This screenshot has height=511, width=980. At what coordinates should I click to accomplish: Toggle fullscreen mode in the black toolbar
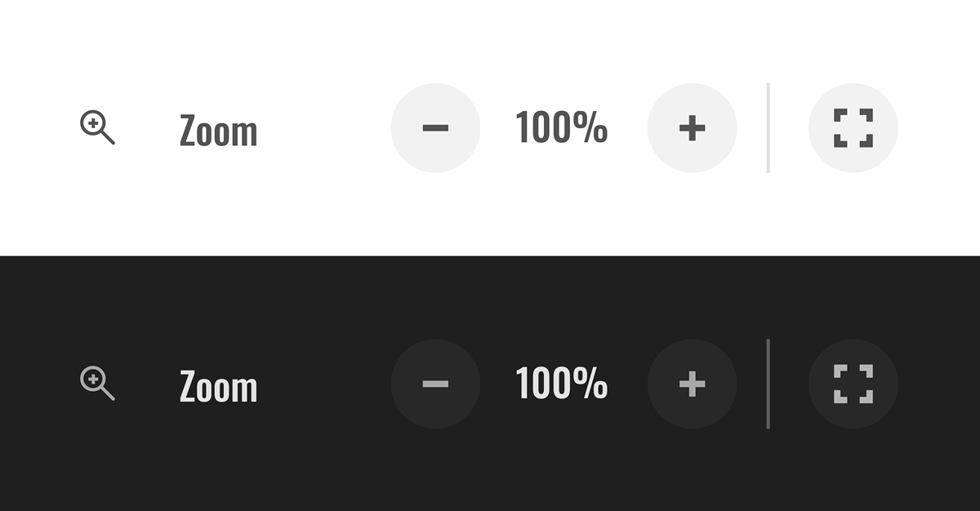[853, 384]
